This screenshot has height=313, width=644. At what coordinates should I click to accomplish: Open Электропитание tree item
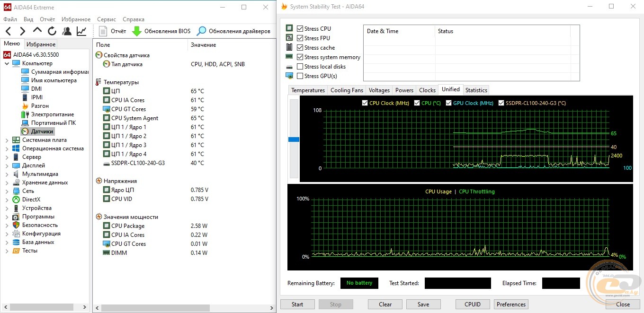[47, 114]
